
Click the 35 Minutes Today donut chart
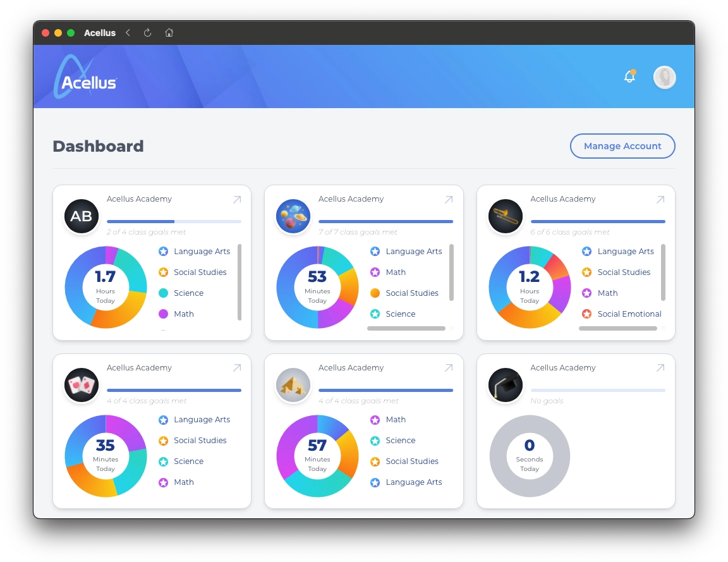tap(106, 456)
